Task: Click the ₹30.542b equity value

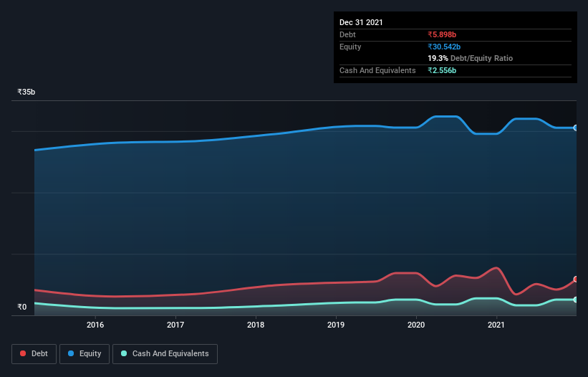Action: click(444, 47)
